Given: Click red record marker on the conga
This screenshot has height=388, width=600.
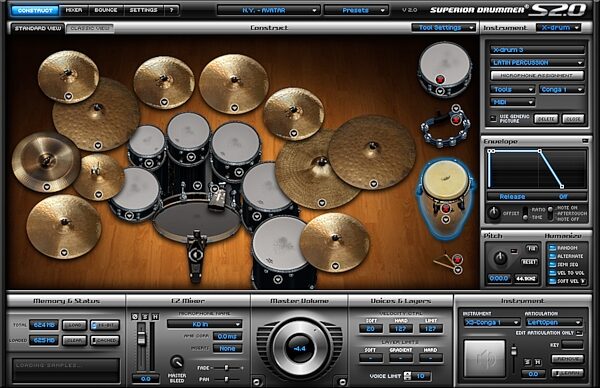Looking at the screenshot, I should coord(446,208).
